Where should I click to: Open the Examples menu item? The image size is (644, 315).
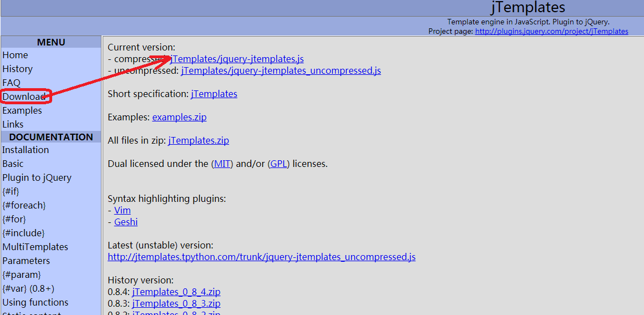22,110
